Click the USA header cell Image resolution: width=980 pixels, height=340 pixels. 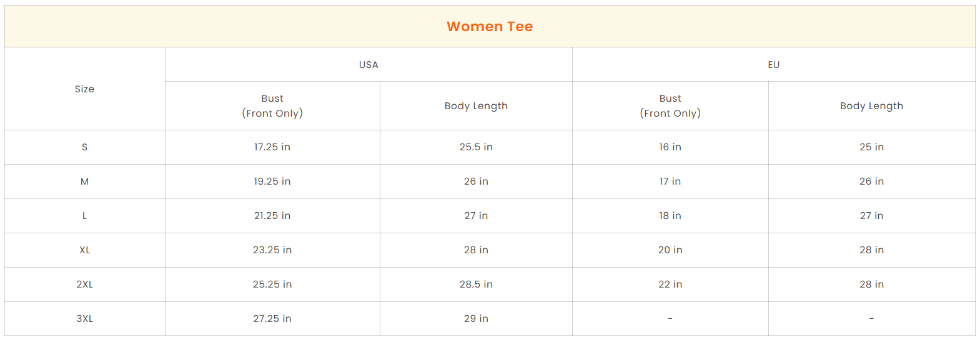pos(369,64)
